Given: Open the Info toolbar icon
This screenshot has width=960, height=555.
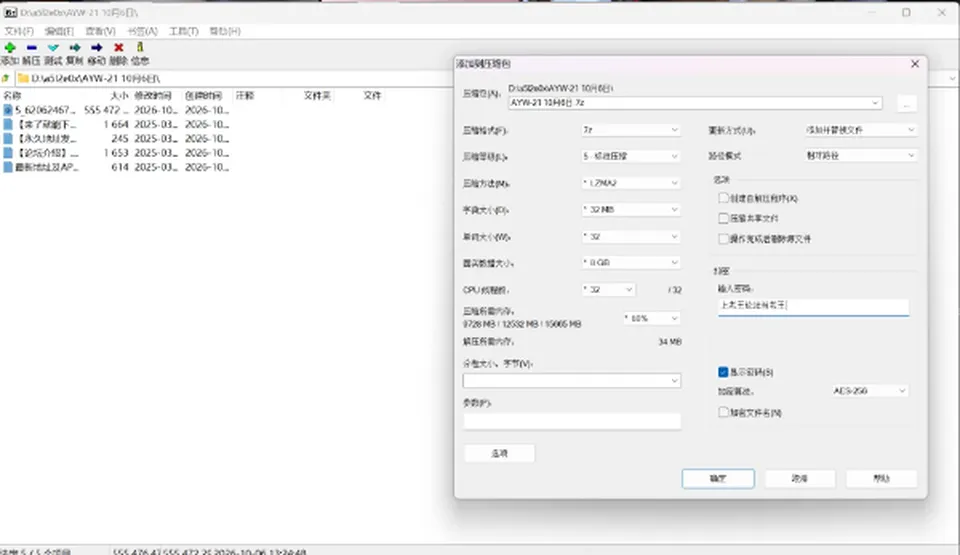Looking at the screenshot, I should click(140, 48).
